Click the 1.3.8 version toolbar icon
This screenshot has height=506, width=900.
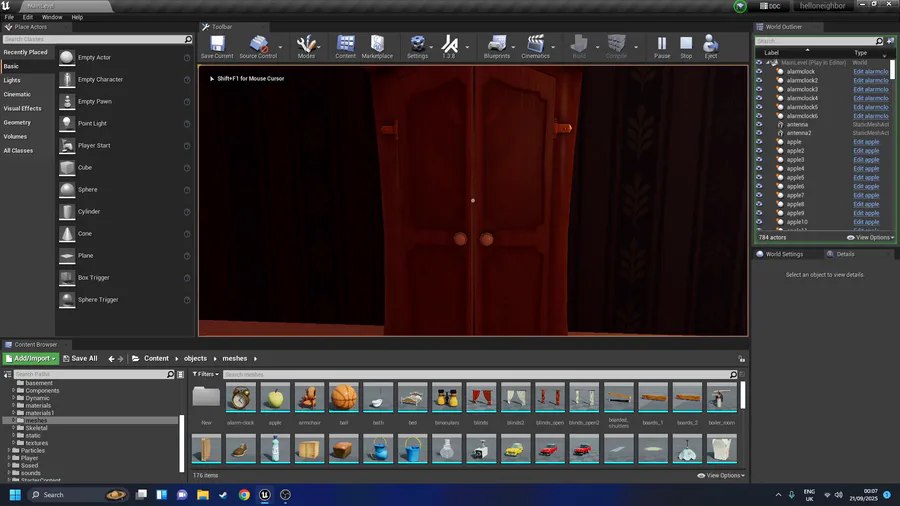click(449, 46)
